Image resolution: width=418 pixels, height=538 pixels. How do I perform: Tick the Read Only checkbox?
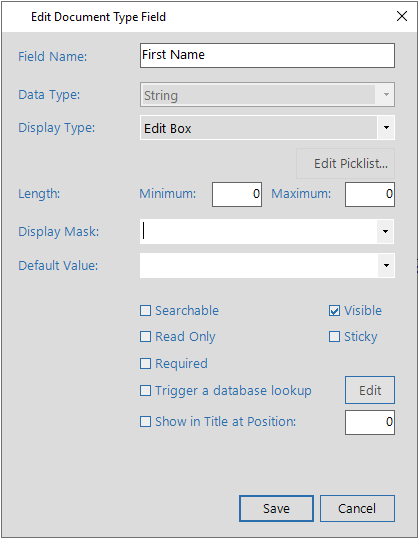[x=145, y=337]
